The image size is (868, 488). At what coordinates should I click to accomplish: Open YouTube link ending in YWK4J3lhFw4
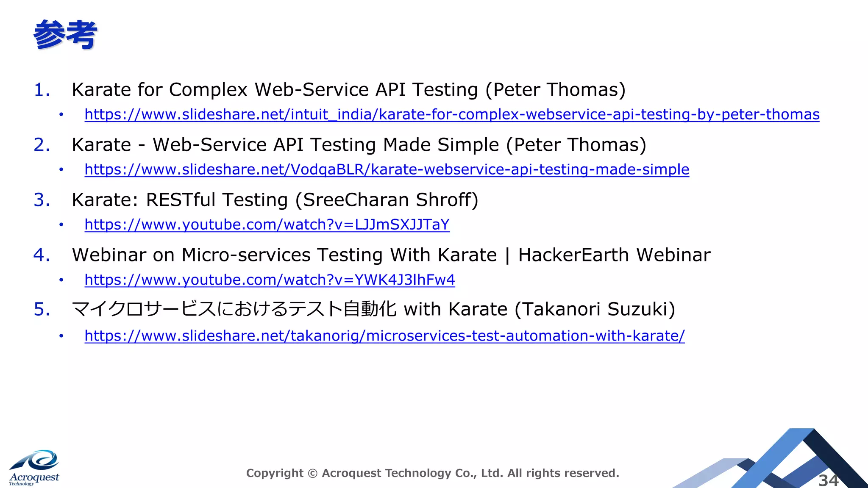click(270, 280)
